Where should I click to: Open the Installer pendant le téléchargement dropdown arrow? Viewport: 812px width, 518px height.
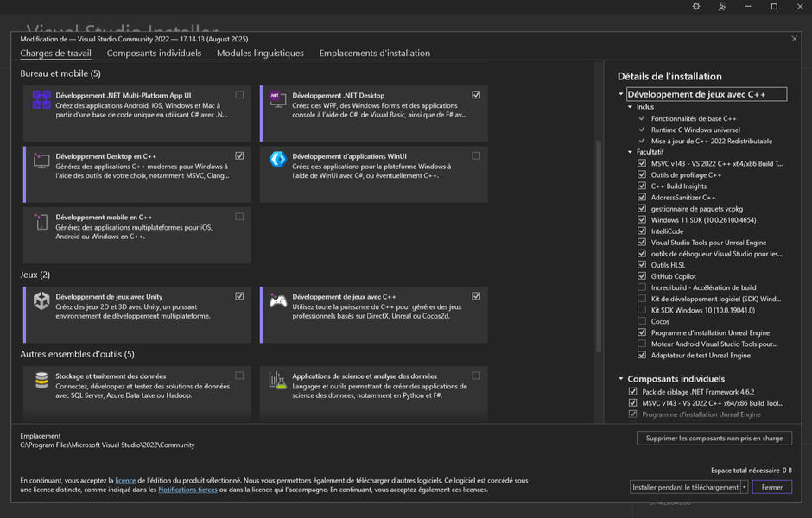tap(744, 487)
